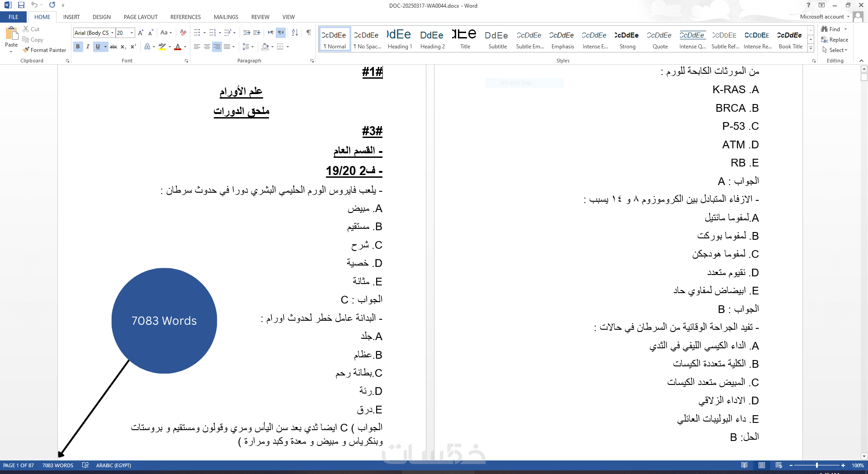Expand the Styles gallery more arrow

pyautogui.click(x=811, y=48)
